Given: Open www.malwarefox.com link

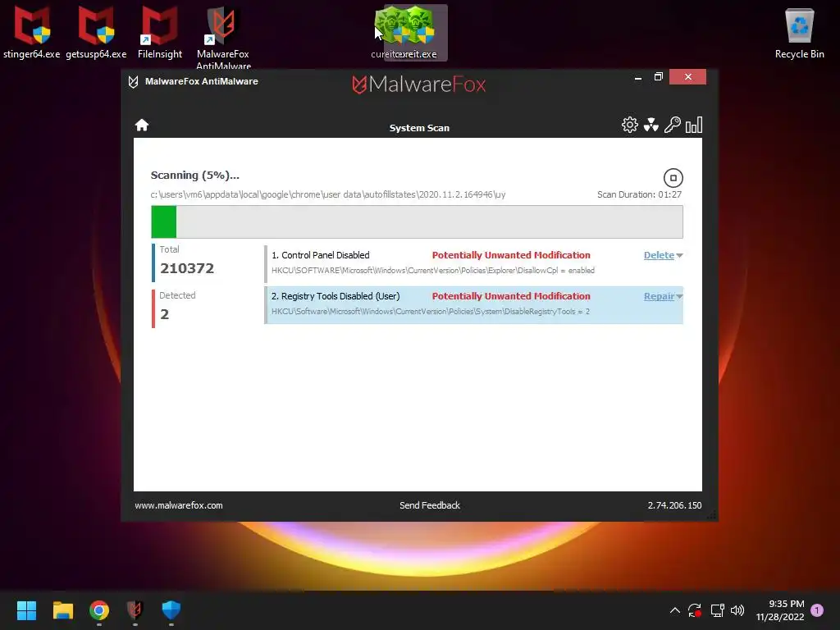Looking at the screenshot, I should point(178,505).
